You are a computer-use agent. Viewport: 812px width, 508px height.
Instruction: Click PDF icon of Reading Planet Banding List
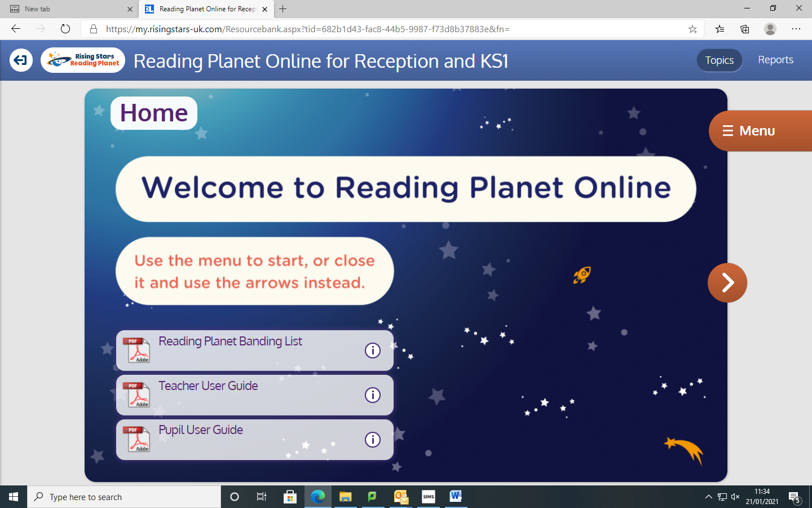click(x=137, y=351)
